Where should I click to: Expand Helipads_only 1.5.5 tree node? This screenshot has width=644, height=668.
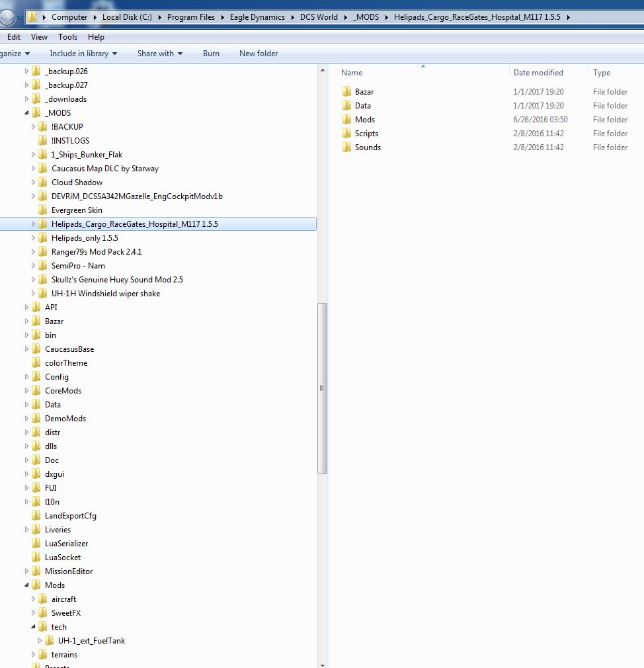click(x=33, y=238)
